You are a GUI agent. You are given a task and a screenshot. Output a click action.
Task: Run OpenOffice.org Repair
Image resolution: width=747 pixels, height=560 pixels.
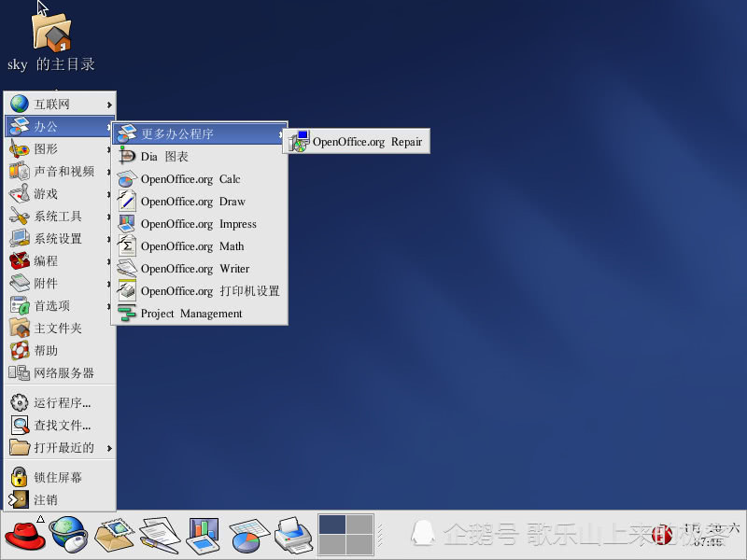357,142
